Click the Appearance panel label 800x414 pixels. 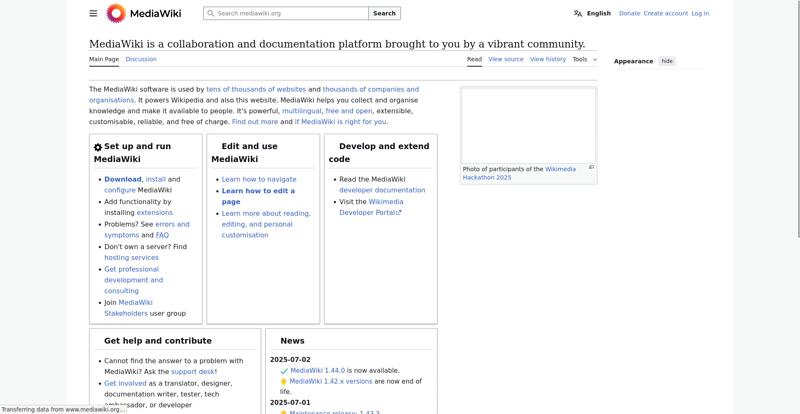[x=633, y=61]
